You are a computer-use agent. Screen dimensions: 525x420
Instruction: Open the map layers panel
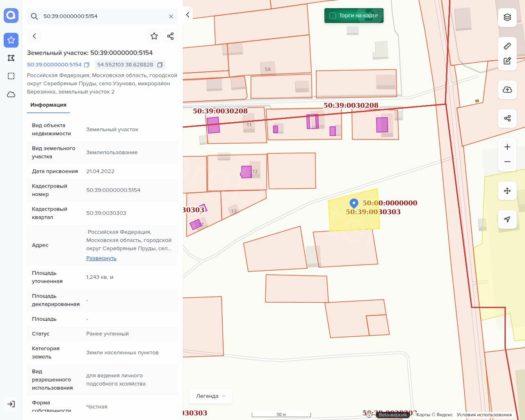(x=507, y=17)
